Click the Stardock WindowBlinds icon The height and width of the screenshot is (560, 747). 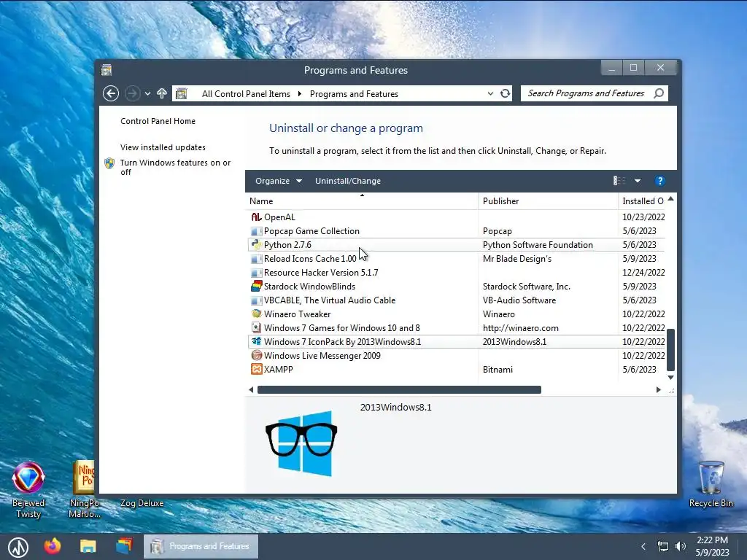256,286
